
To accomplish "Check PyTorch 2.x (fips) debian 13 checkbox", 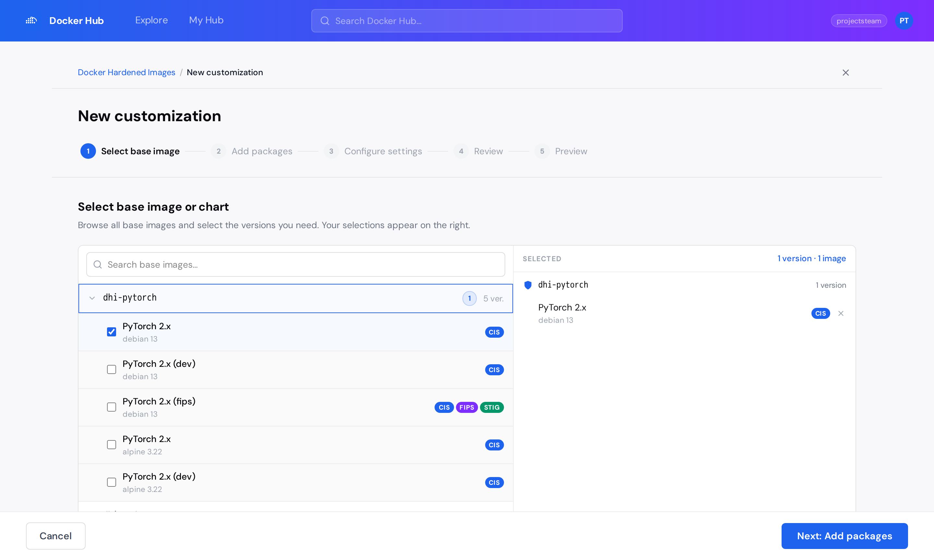I will point(111,407).
